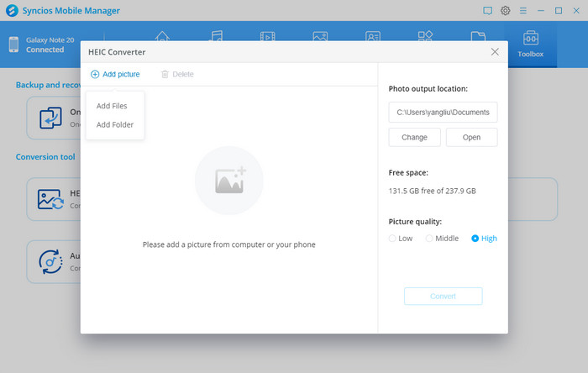Viewport: 588px width, 373px height.
Task: Open the file folder icon tab
Action: pyautogui.click(x=478, y=37)
